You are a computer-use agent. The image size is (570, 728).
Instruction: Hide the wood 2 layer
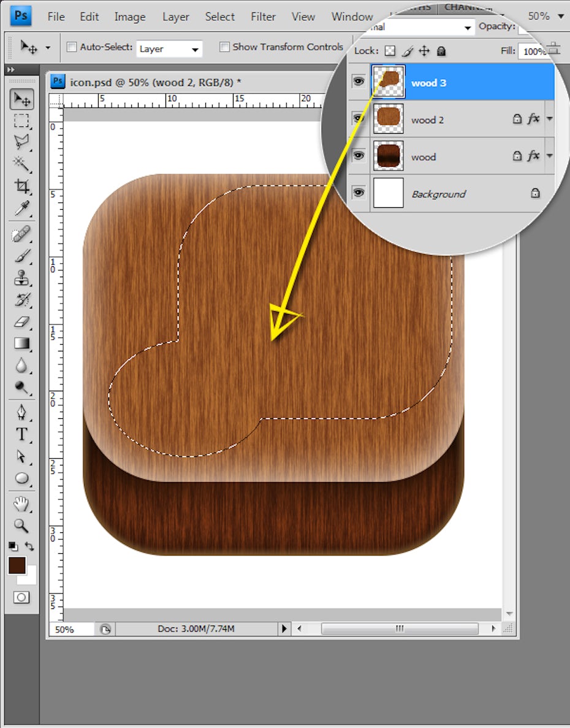click(x=359, y=119)
